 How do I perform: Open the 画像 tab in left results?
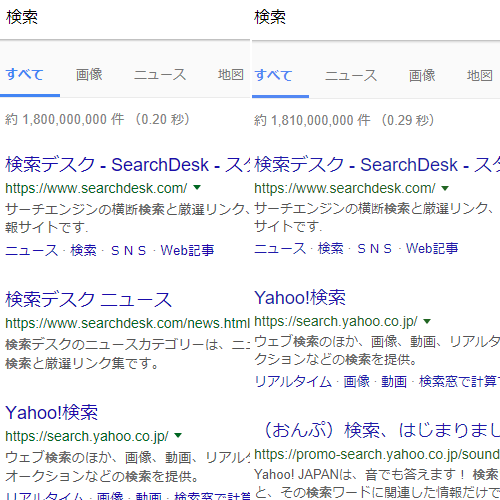(89, 74)
